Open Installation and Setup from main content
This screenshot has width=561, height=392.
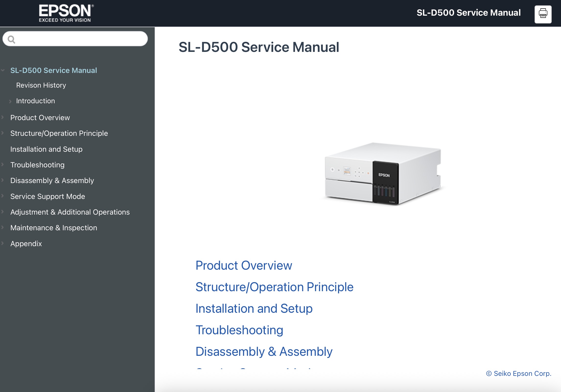[254, 308]
